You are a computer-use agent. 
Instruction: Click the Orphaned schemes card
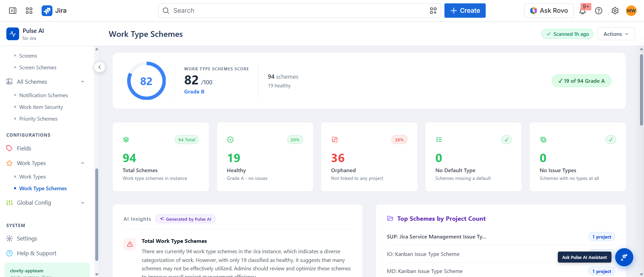pos(369,157)
